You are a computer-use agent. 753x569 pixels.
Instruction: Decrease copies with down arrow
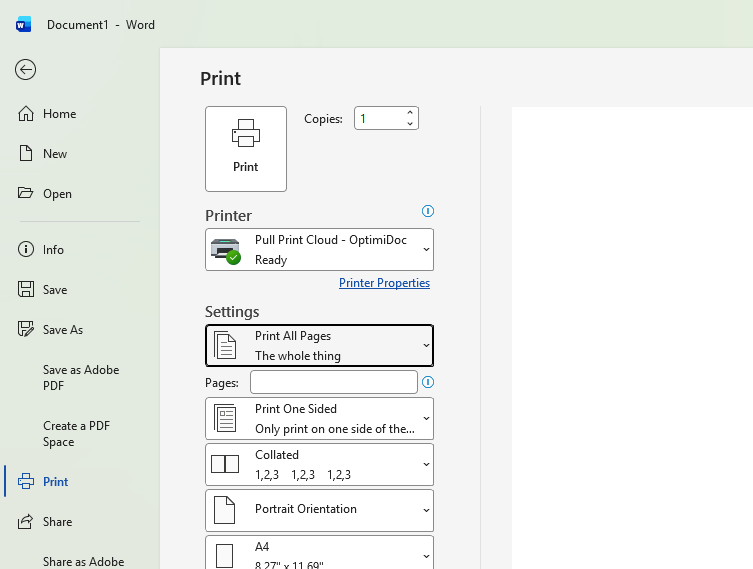410,124
